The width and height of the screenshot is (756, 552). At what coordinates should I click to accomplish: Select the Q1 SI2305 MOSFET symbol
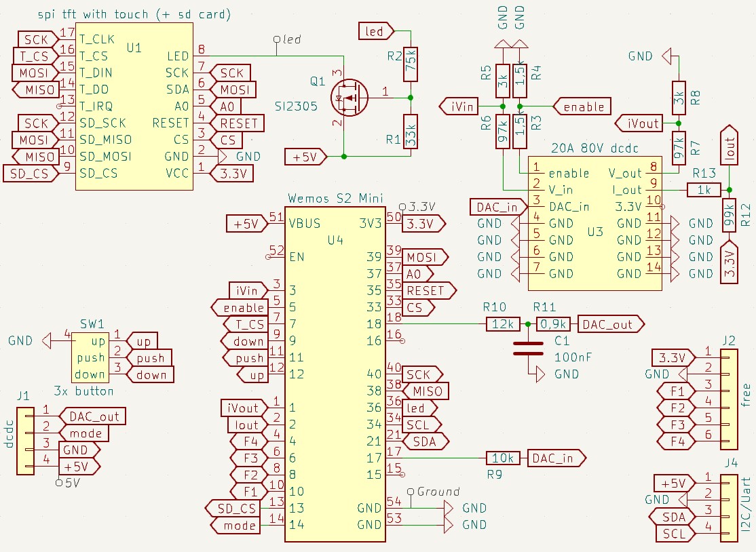coord(349,98)
